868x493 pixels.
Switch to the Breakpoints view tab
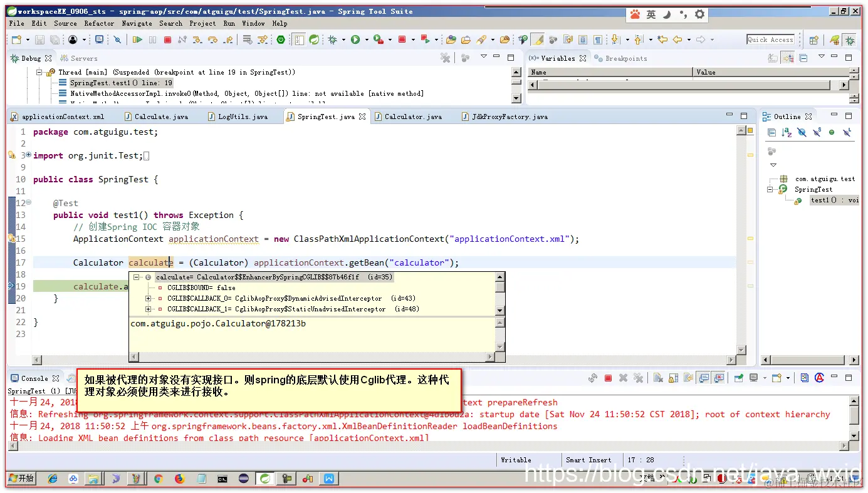click(x=620, y=58)
